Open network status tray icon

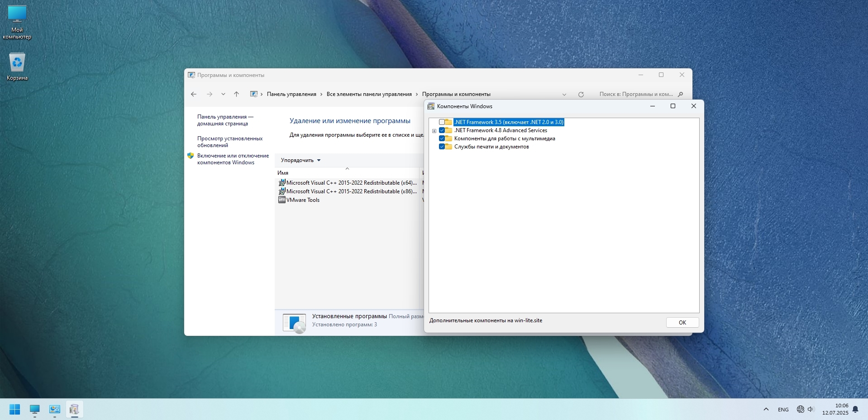point(800,409)
